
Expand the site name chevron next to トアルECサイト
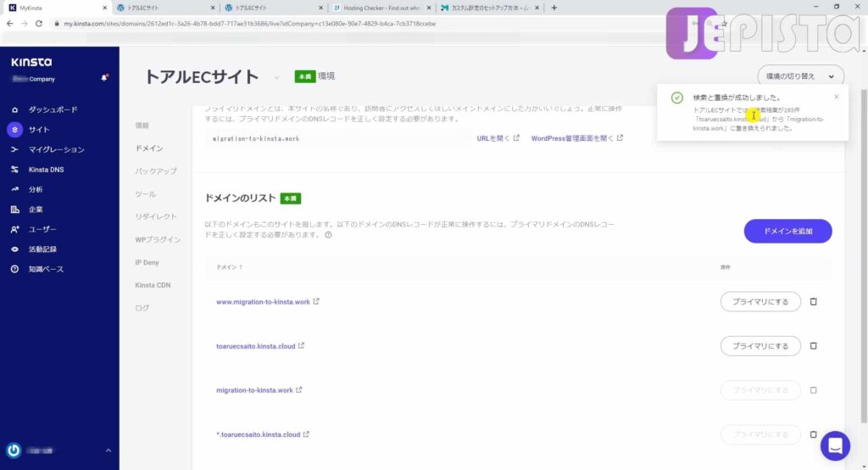tap(277, 77)
